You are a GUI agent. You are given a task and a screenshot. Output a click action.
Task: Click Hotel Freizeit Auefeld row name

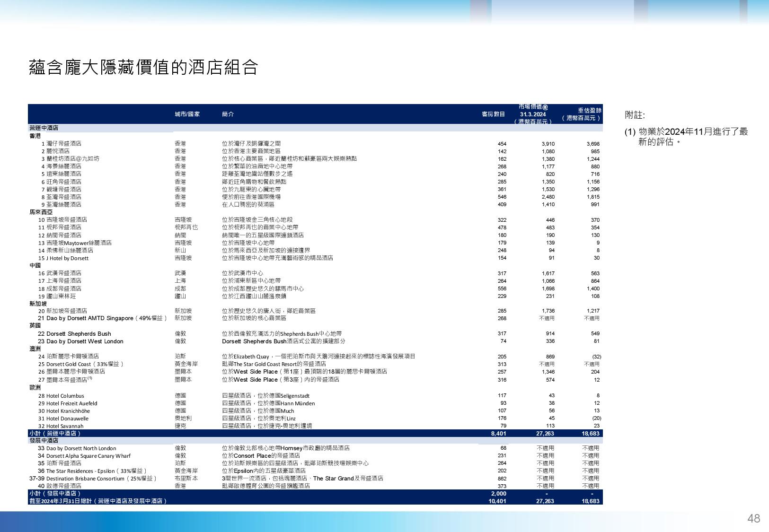(72, 403)
